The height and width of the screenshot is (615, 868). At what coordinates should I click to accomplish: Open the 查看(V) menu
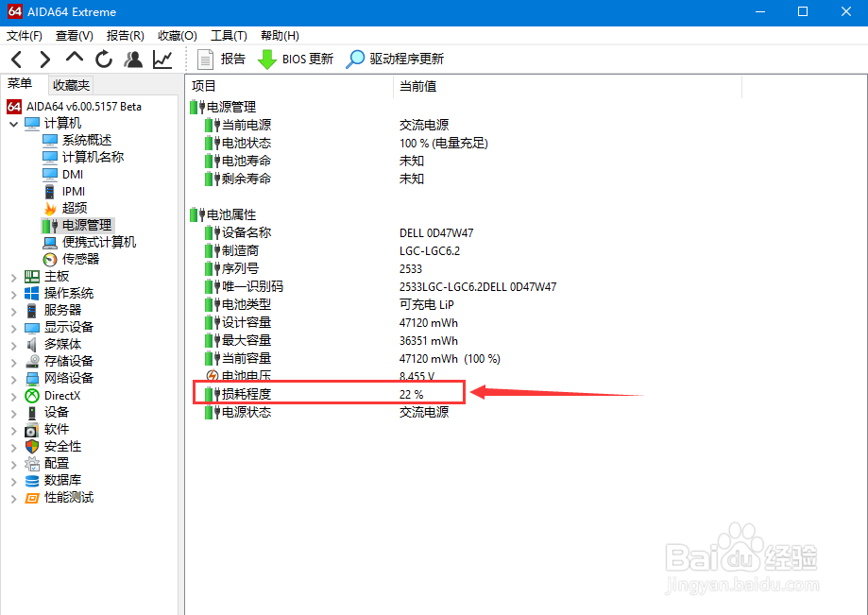coord(75,36)
